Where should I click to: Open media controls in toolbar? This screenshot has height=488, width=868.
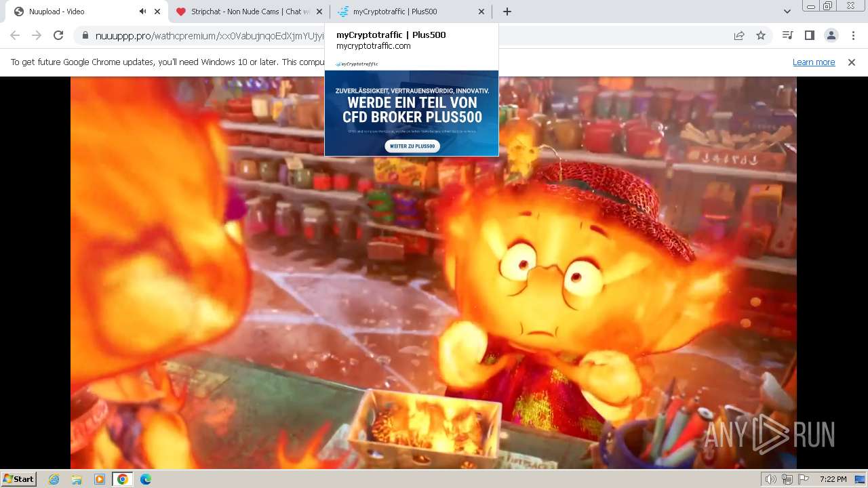(788, 36)
